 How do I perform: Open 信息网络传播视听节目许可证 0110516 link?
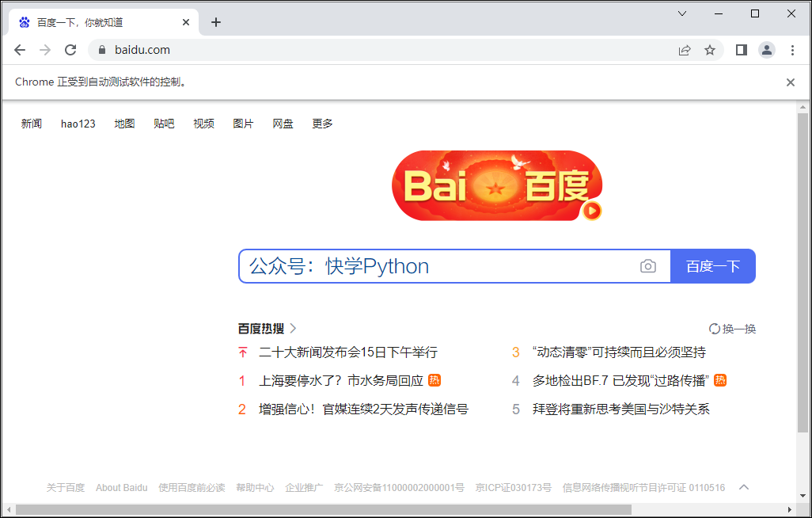click(643, 487)
